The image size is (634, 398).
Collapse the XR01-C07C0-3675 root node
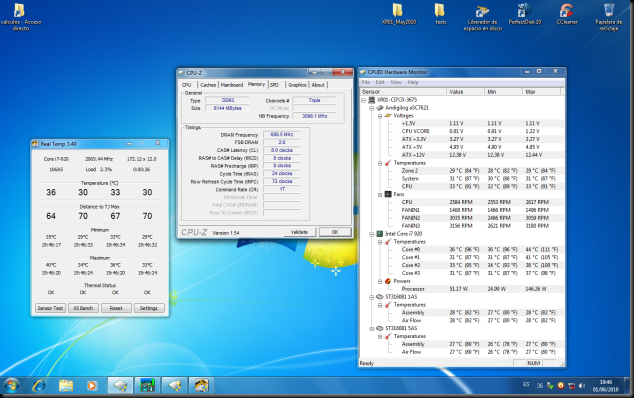tap(363, 100)
